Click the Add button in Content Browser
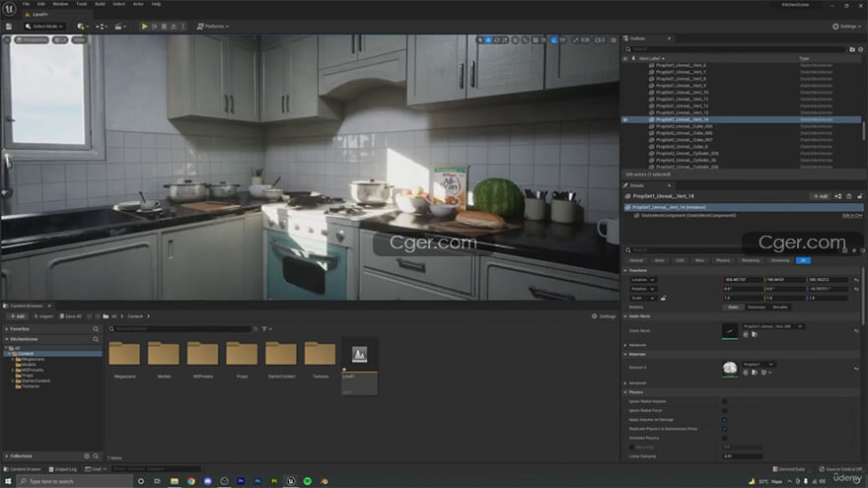Viewport: 868px width, 488px height. 17,316
